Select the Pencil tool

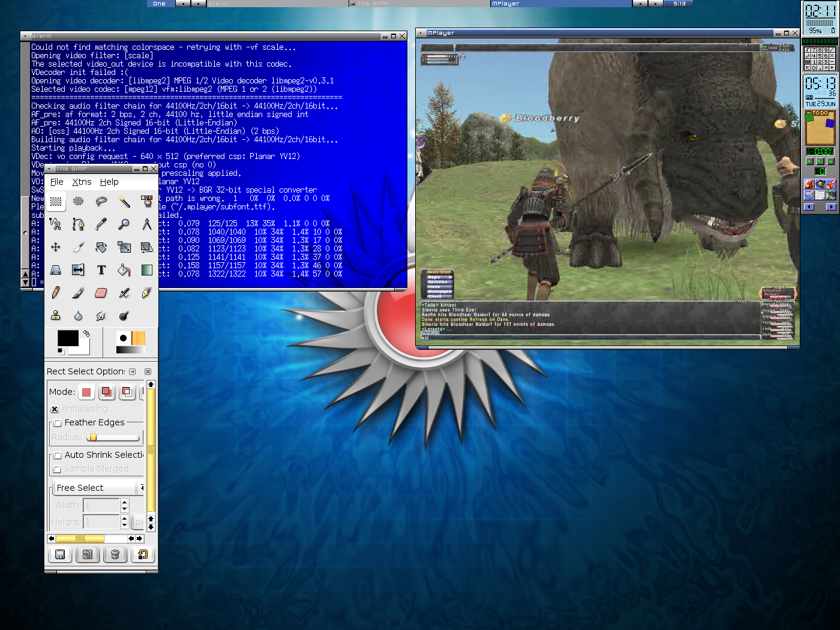pyautogui.click(x=56, y=293)
